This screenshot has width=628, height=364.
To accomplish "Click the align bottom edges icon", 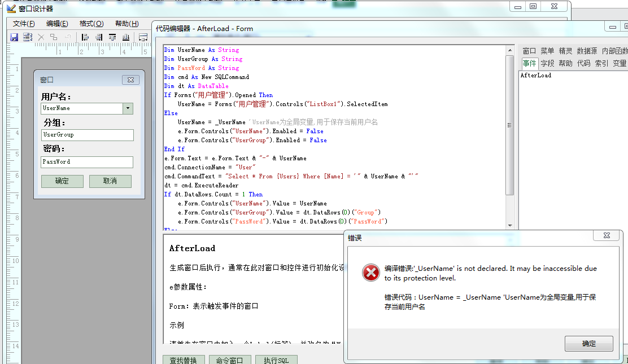I will [x=125, y=37].
